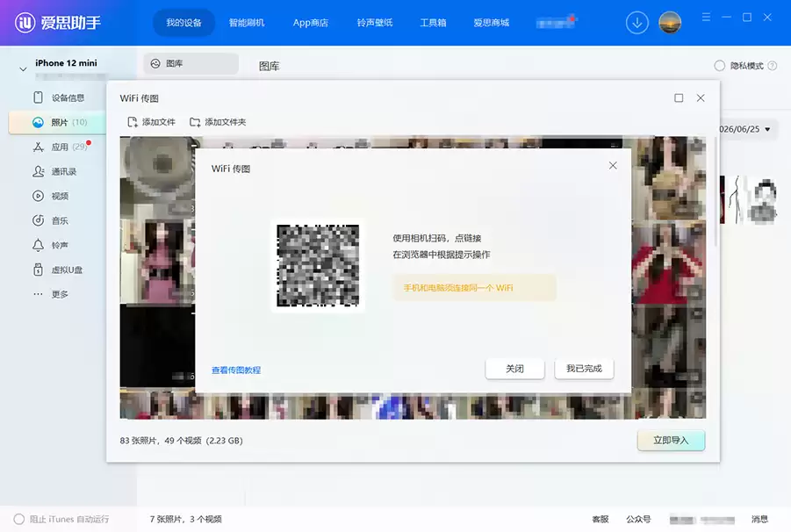Open the 我的设备 tab
The height and width of the screenshot is (532, 791).
[x=183, y=23]
